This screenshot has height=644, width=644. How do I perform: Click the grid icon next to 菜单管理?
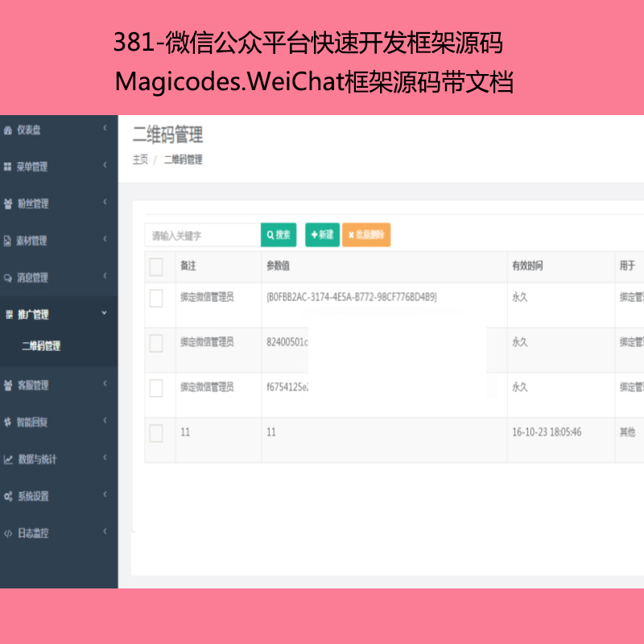[7, 167]
